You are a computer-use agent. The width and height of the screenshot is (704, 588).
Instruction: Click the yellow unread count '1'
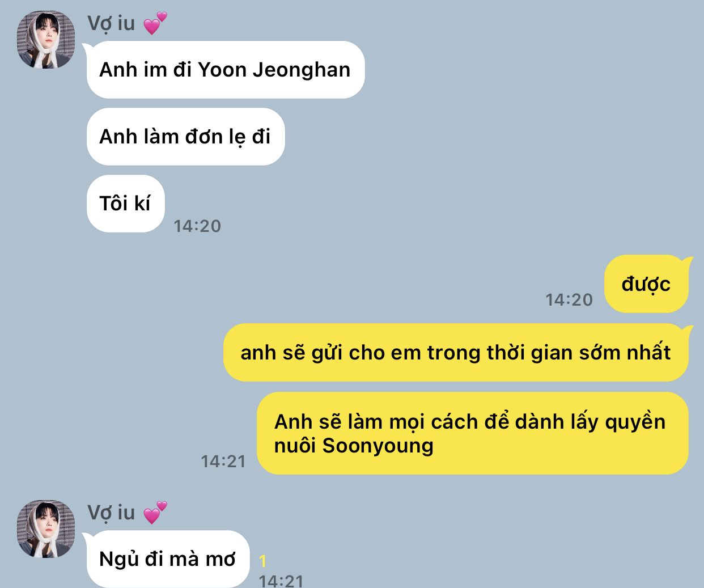pyautogui.click(x=263, y=561)
